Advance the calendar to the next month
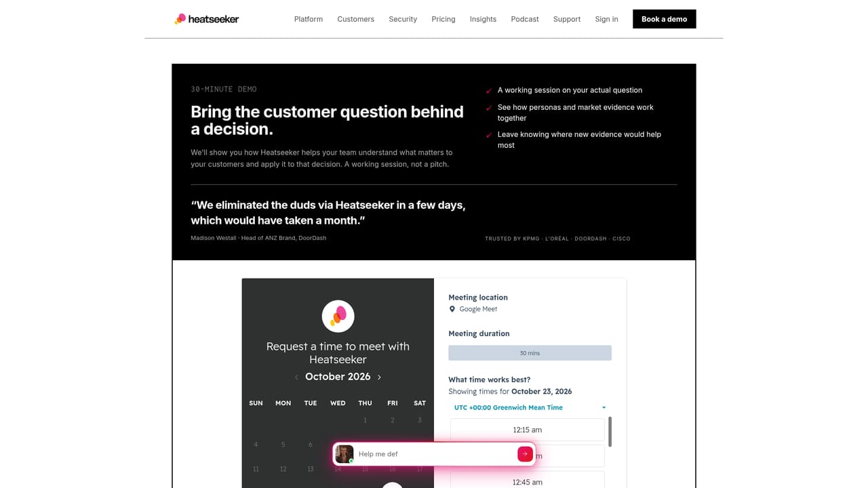The height and width of the screenshot is (488, 868). point(379,377)
